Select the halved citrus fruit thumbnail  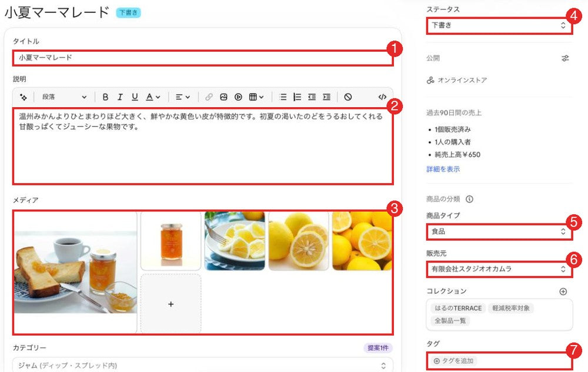[299, 241]
